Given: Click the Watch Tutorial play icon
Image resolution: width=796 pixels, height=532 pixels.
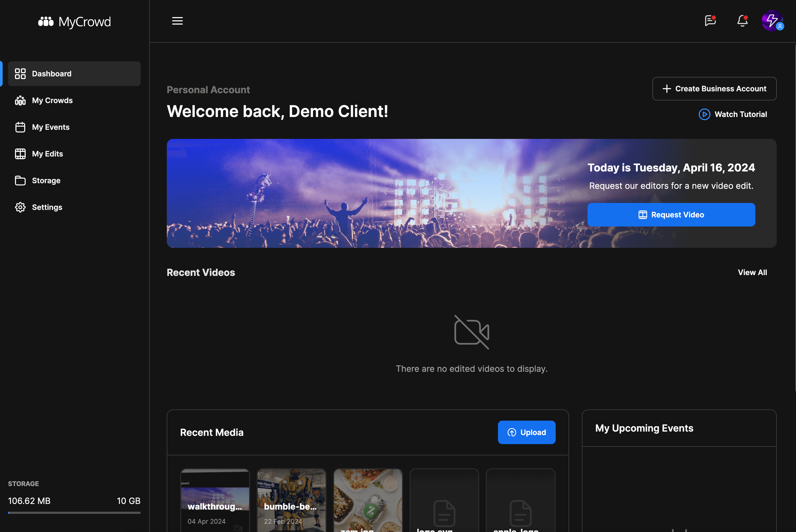Looking at the screenshot, I should coord(704,114).
